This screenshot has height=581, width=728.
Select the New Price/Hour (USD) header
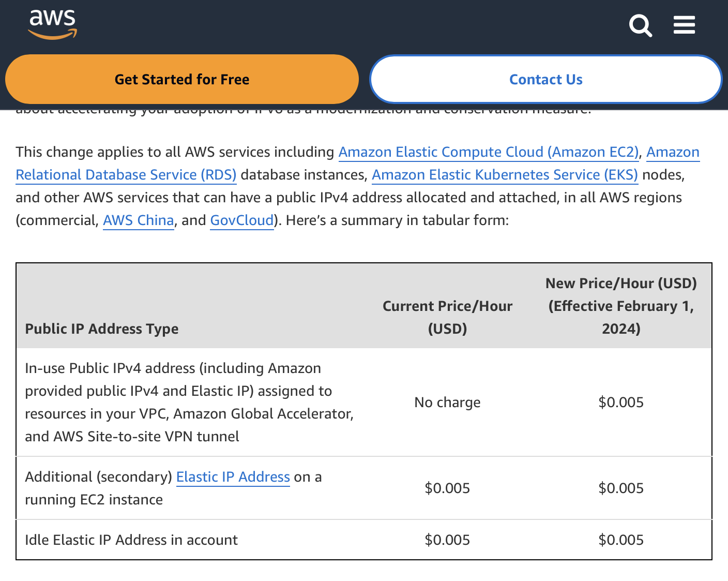click(621, 306)
